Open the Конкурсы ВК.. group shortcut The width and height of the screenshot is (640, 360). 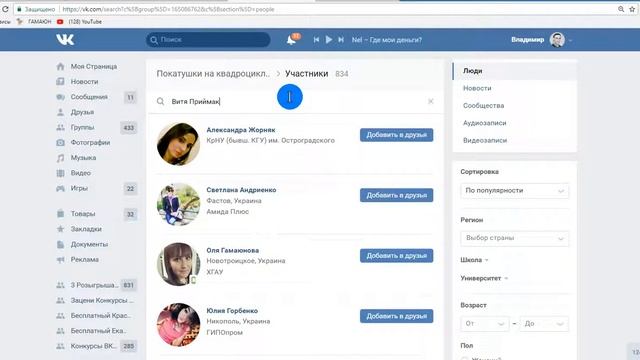click(93, 346)
